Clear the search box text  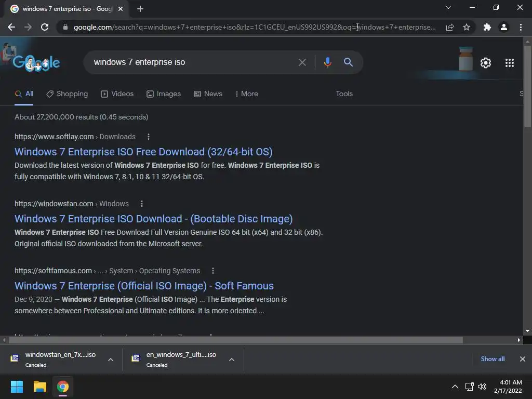(302, 62)
